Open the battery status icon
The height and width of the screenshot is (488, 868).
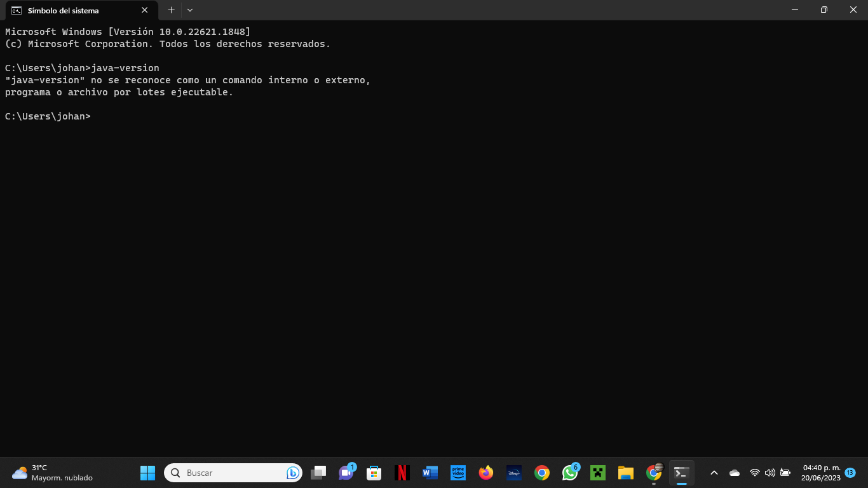pos(785,473)
